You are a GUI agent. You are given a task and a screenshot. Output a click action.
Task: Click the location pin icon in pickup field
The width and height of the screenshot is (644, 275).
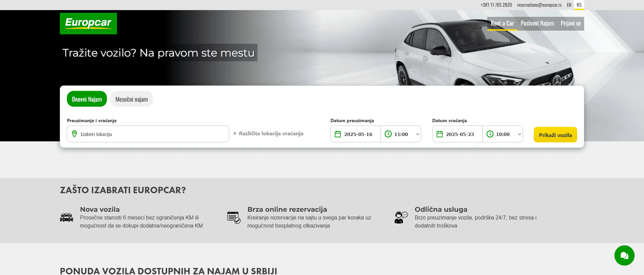(75, 134)
